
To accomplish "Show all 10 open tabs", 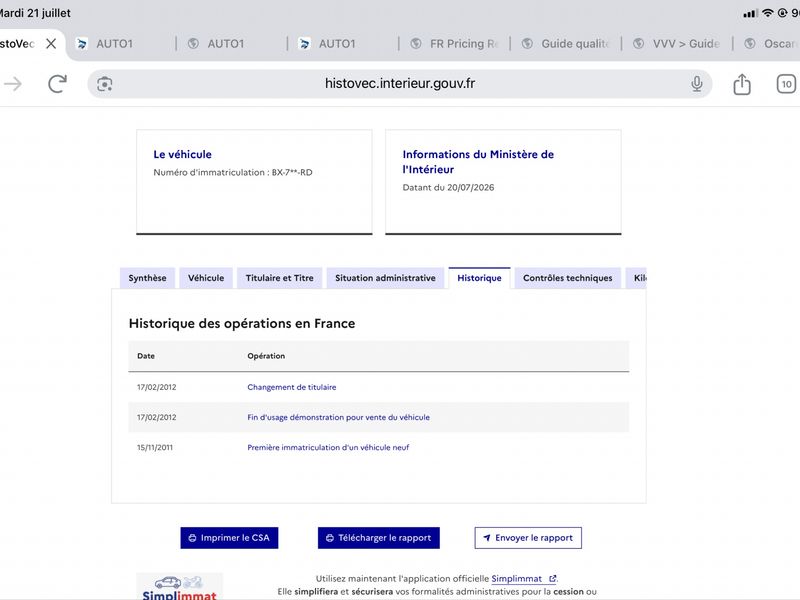I will point(786,84).
